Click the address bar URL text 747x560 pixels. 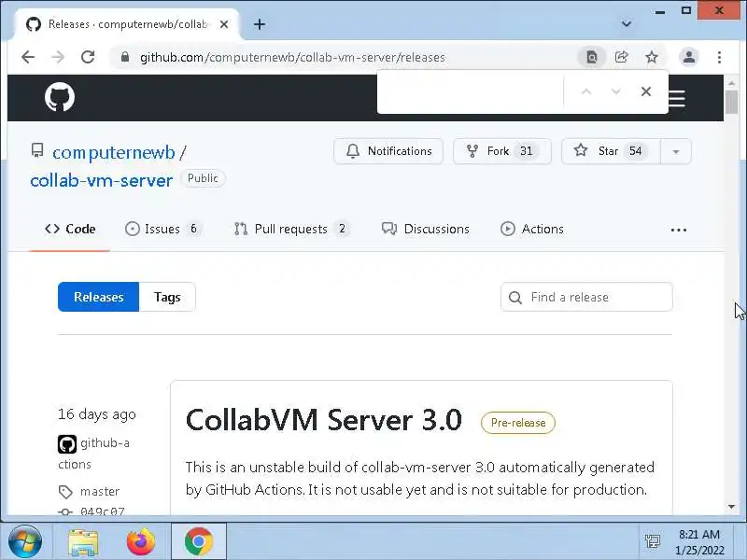(x=292, y=58)
